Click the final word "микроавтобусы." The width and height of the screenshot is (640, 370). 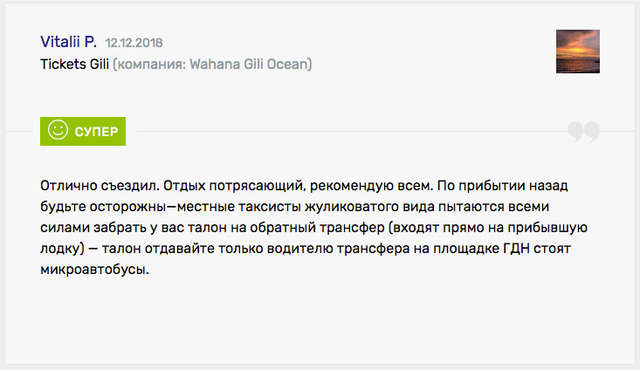coord(94,270)
